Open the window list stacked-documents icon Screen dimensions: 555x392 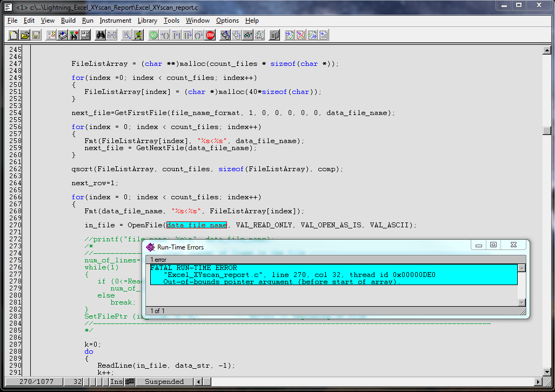(x=274, y=35)
